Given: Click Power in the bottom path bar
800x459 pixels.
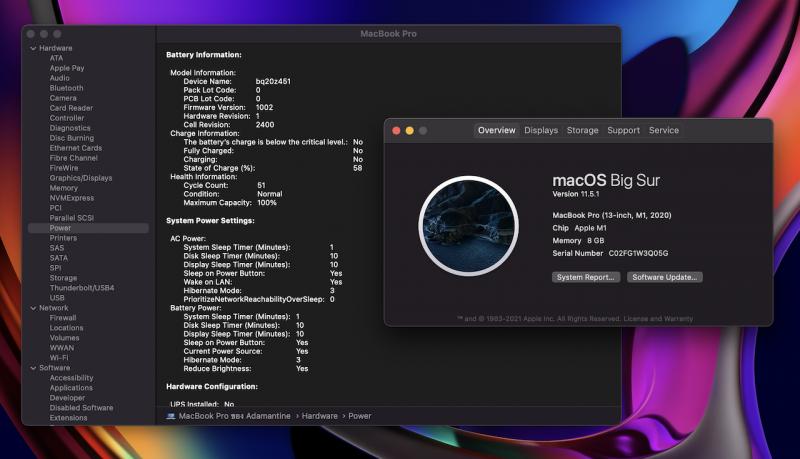Looking at the screenshot, I should [x=360, y=416].
